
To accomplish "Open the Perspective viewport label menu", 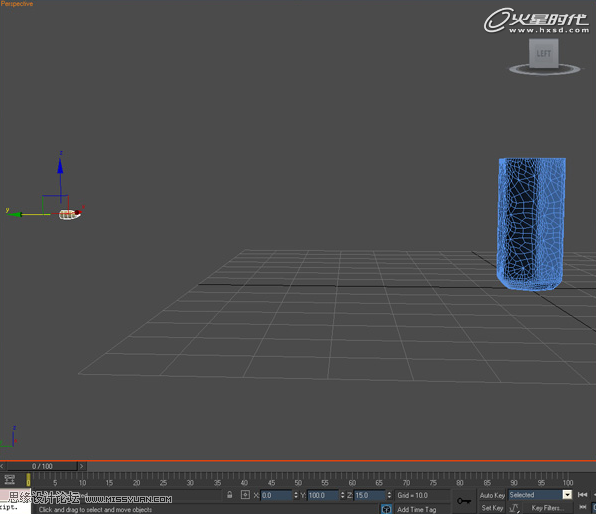I will point(17,4).
